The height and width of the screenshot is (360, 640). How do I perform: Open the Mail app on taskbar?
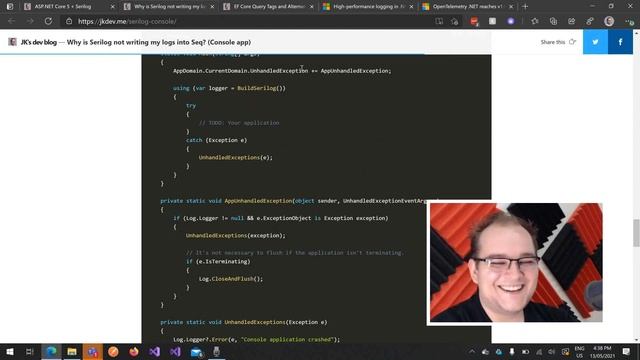tap(196, 351)
